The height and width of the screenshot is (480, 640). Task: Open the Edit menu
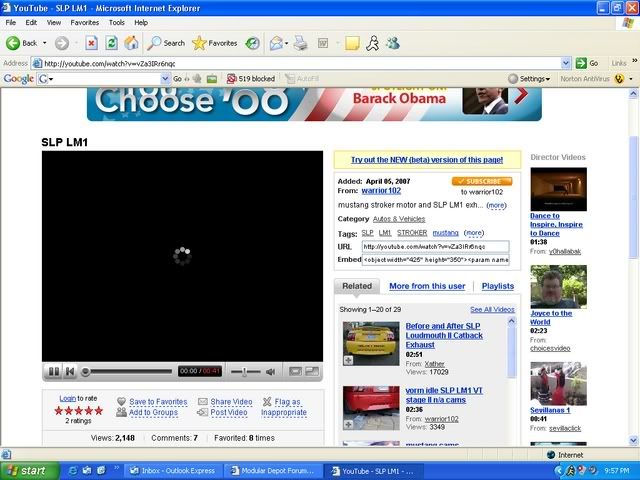pyautogui.click(x=31, y=22)
